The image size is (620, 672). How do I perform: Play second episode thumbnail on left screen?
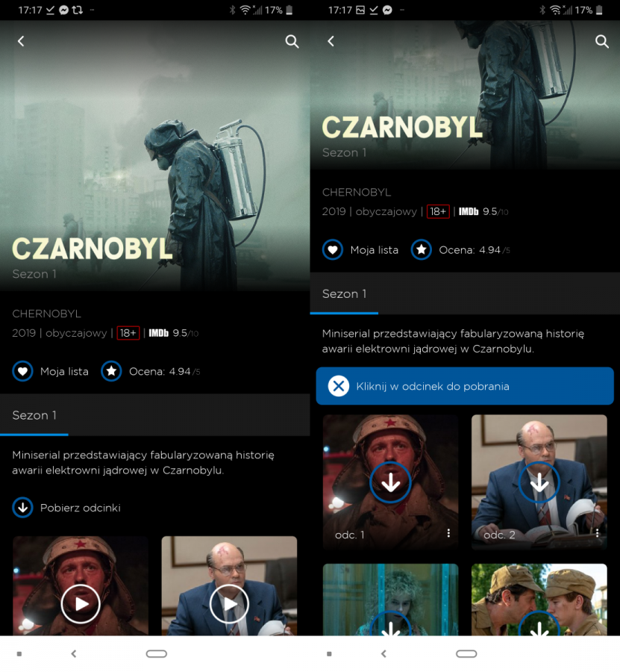pyautogui.click(x=229, y=604)
